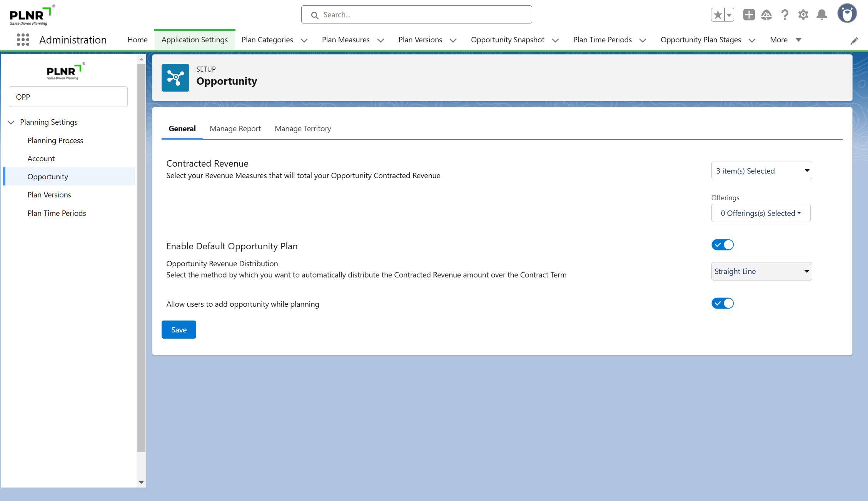868x501 pixels.
Task: Open the Contracted Revenue items dropdown
Action: 761,170
